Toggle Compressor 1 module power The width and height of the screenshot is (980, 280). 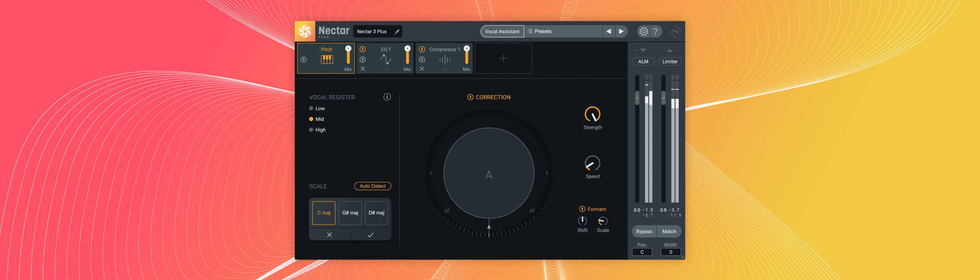(422, 49)
